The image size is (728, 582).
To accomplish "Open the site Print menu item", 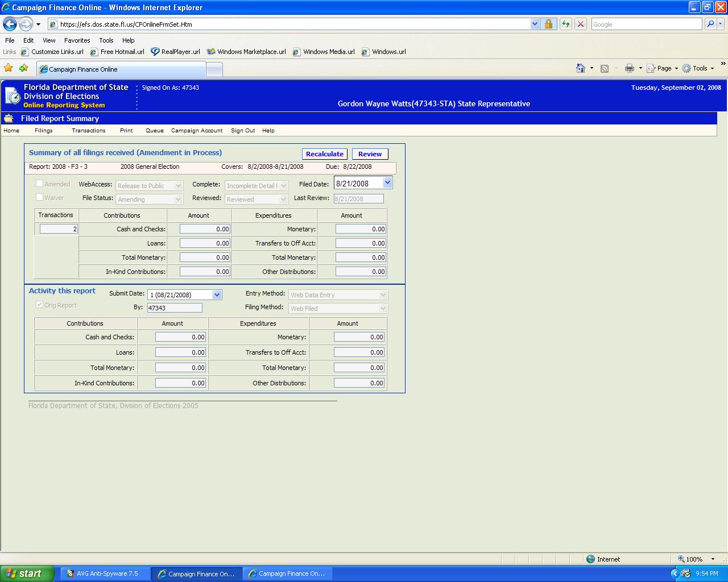I will [126, 131].
